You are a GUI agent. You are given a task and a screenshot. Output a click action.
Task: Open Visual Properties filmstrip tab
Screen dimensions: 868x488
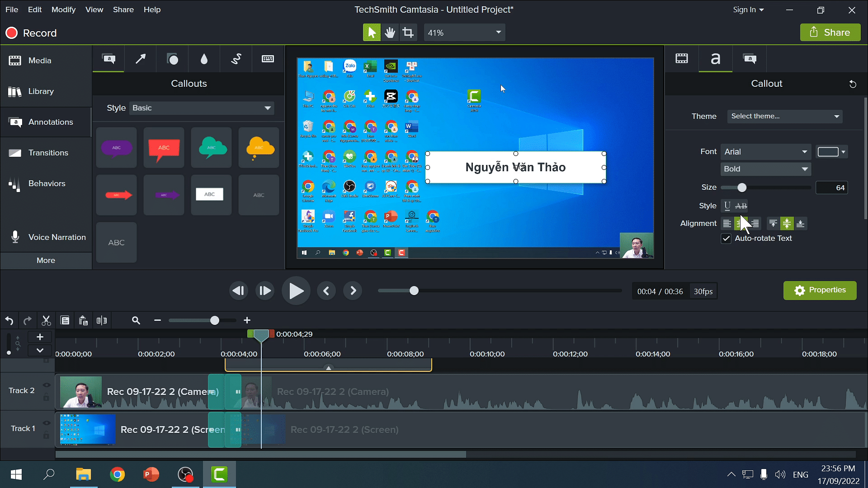tap(682, 59)
